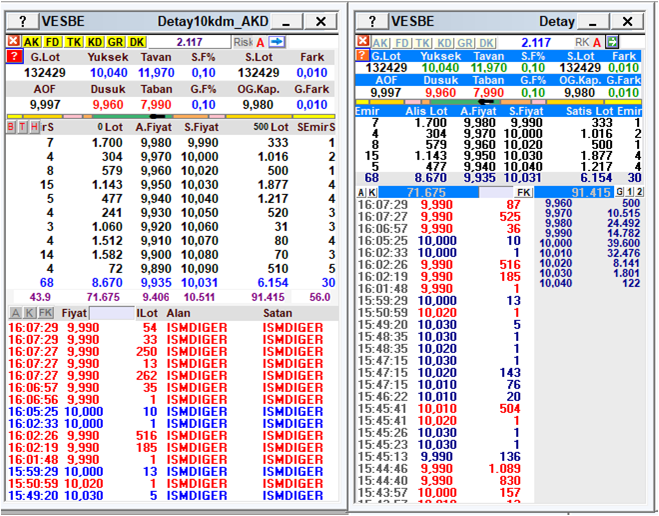
Task: Toggle the yellow DK button in left window
Action: 137,42
